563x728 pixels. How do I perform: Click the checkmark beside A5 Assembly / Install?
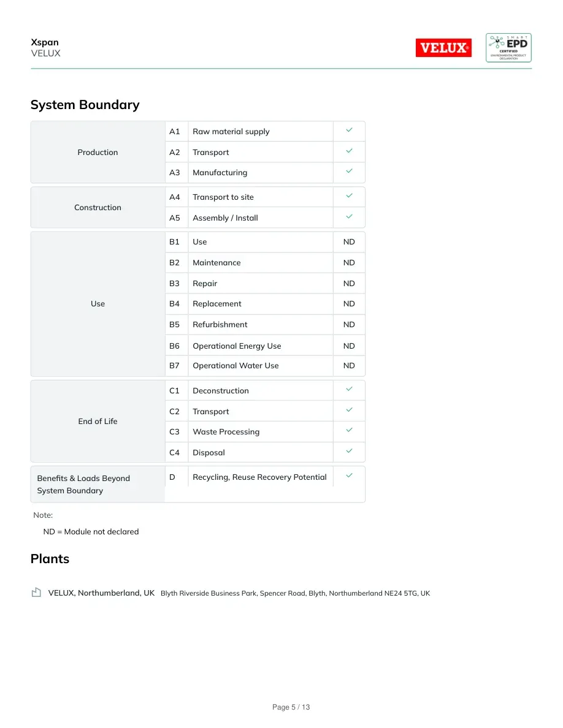pyautogui.click(x=350, y=216)
